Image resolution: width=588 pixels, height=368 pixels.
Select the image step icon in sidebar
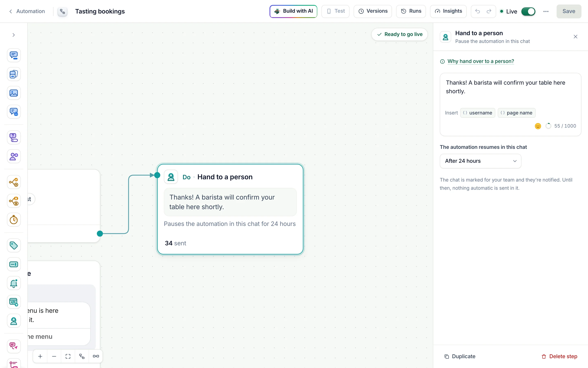tap(14, 93)
